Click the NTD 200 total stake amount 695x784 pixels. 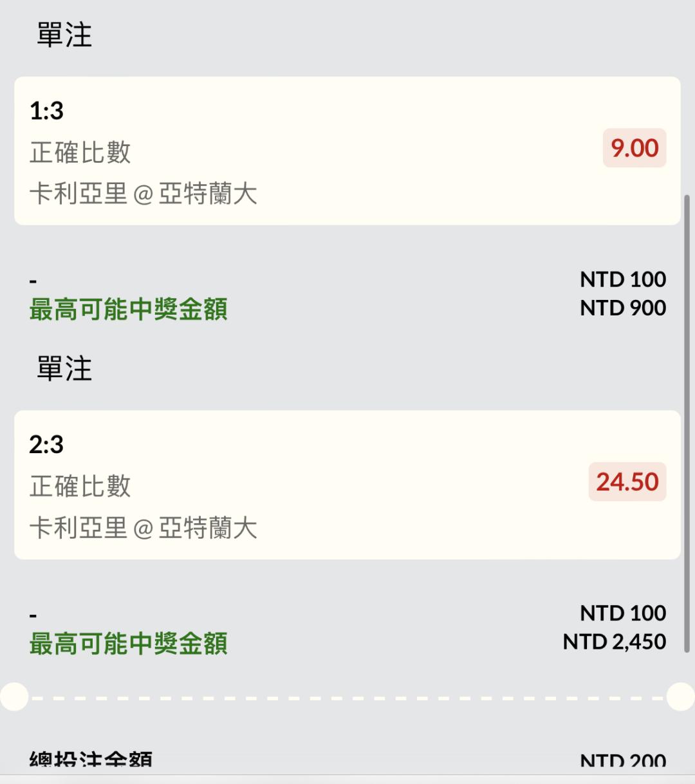(622, 761)
